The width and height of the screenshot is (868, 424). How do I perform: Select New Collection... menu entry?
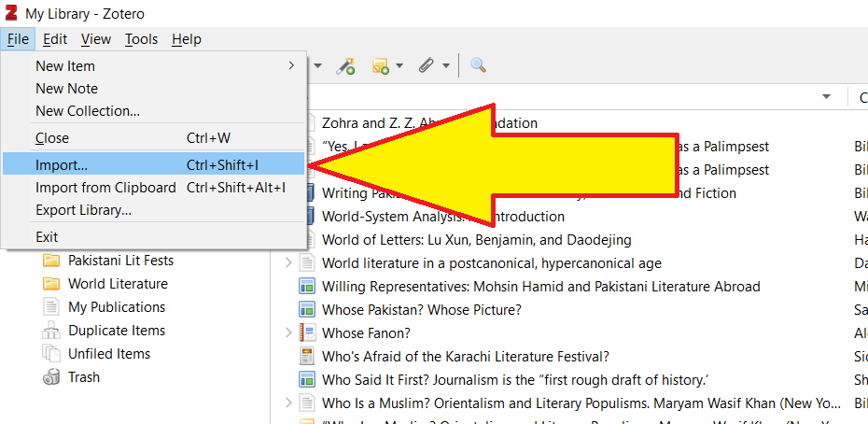pyautogui.click(x=154, y=111)
